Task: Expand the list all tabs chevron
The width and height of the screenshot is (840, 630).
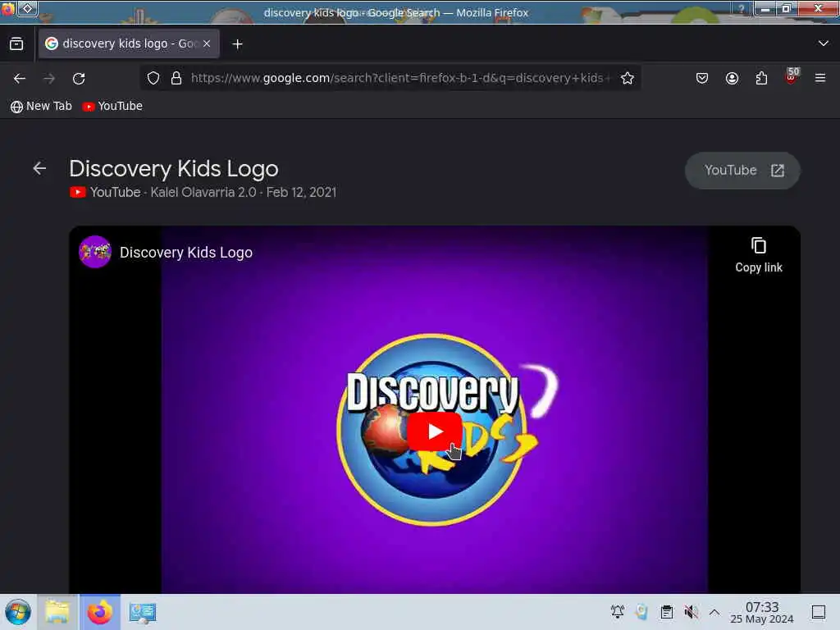Action: (x=824, y=43)
